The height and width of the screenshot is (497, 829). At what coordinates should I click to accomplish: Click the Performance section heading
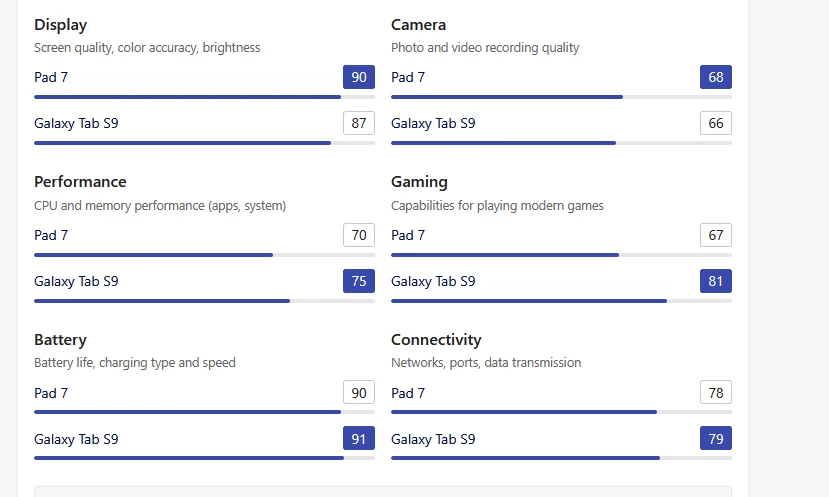(80, 182)
